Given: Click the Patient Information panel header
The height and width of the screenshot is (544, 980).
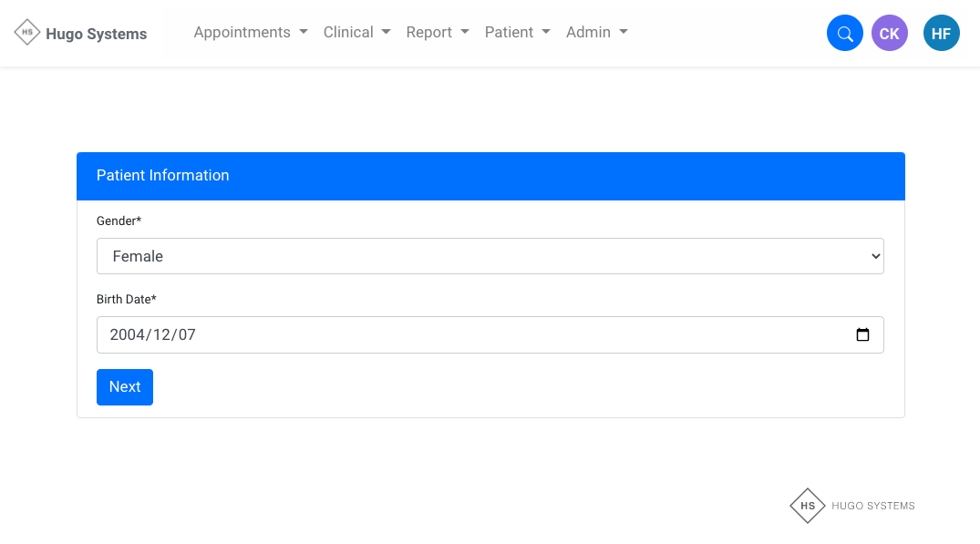Looking at the screenshot, I should 490,176.
